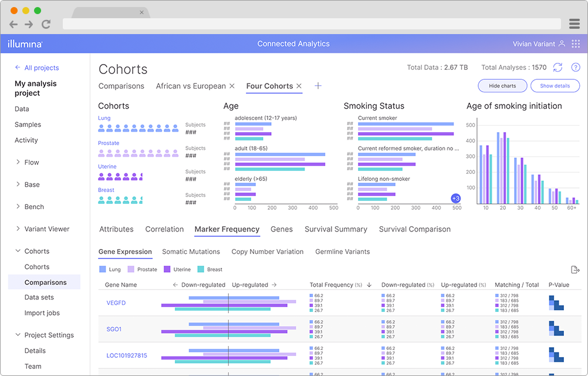Close the Four Cohorts tab
The height and width of the screenshot is (376, 588).
(x=299, y=86)
